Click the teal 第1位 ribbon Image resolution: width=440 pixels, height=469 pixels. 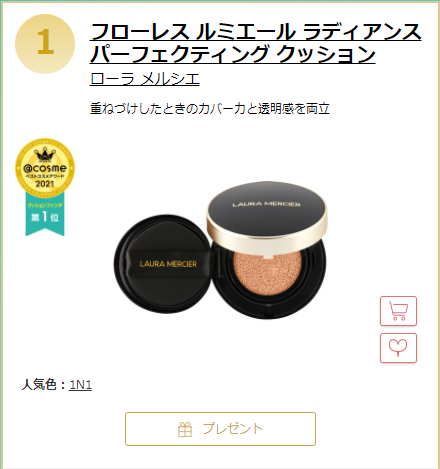(45, 215)
